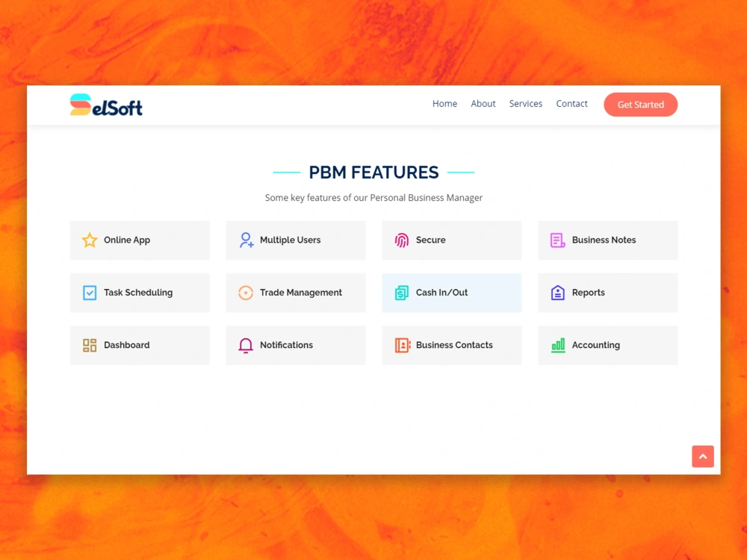Click the scroll-to-top arrow button
This screenshot has width=747, height=560.
[703, 456]
